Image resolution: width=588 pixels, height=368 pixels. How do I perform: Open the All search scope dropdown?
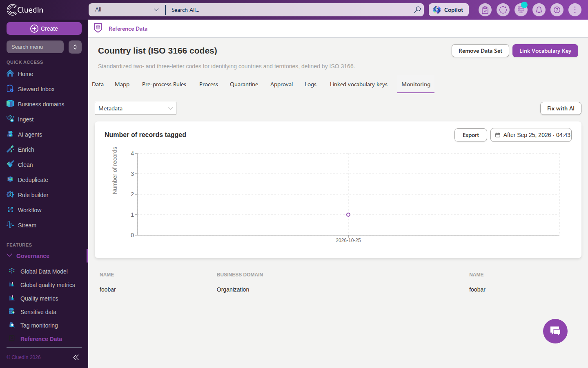[127, 10]
